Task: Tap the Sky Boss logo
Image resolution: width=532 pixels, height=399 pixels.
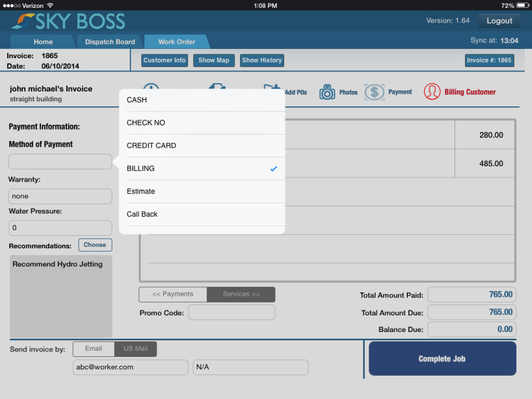Action: pyautogui.click(x=68, y=21)
